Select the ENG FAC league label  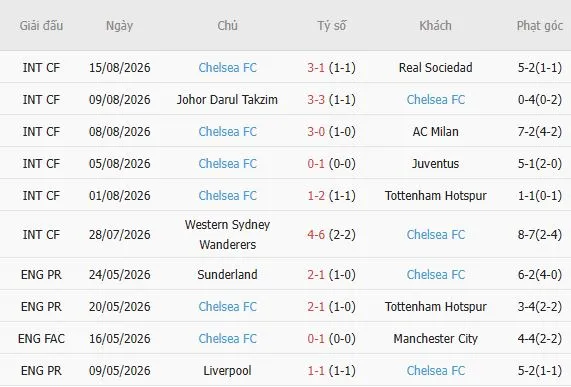41,339
